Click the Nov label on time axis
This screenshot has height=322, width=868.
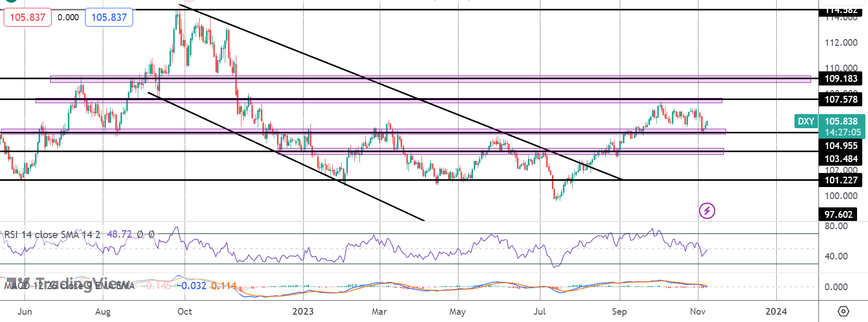click(x=698, y=312)
